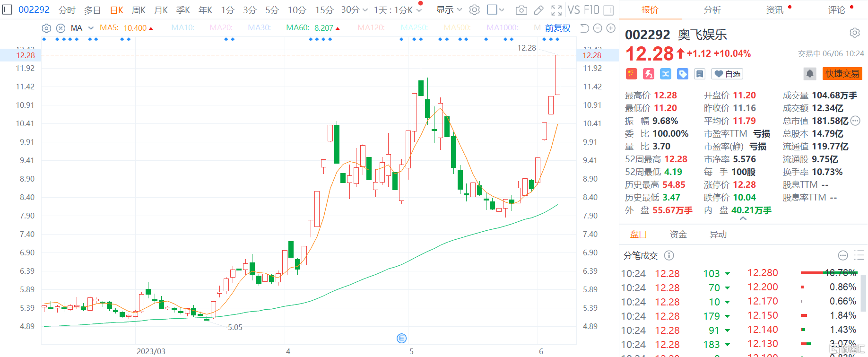
Task: Click tick trade row with volume 179
Action: (x=739, y=316)
